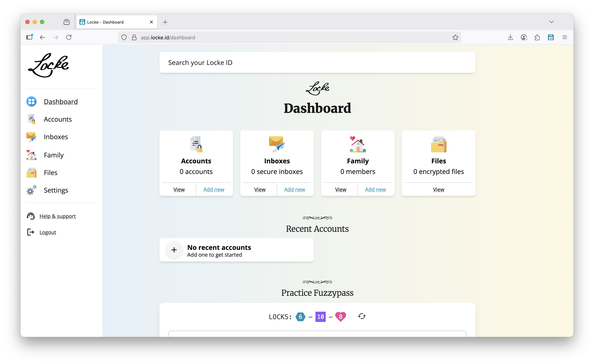Refresh the Fuzzypass locks with arrows icon
Image resolution: width=594 pixels, height=364 pixels.
pos(362,316)
